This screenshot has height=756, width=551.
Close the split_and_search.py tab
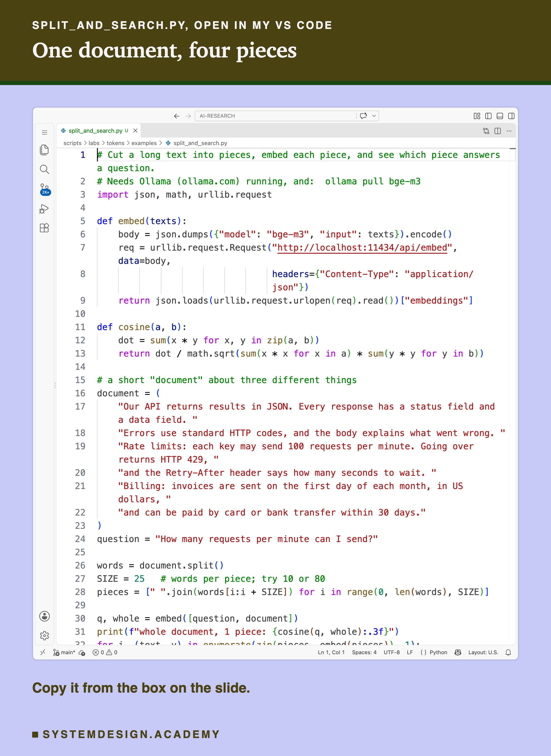click(x=135, y=131)
